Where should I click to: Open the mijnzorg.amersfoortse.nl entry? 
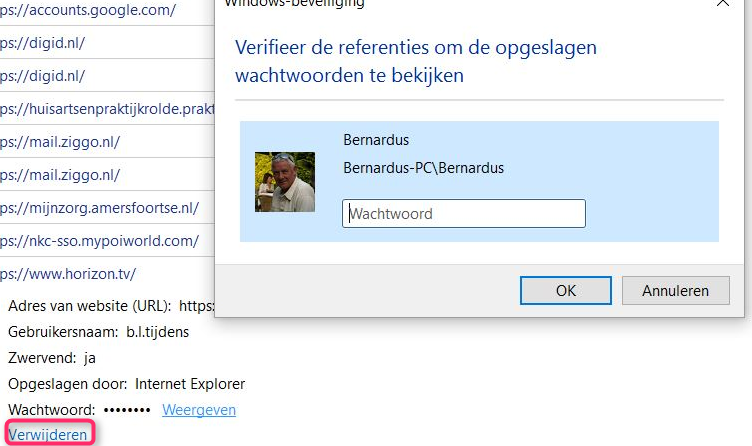(99, 208)
